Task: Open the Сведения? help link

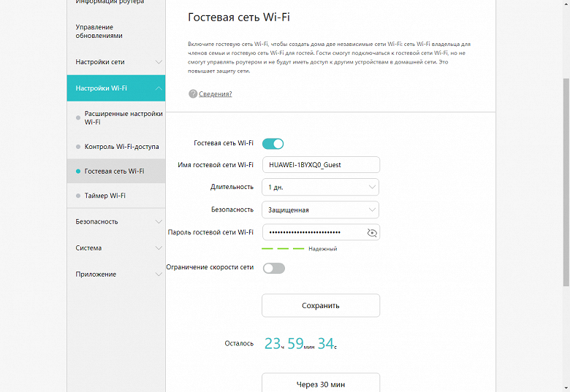Action: point(216,94)
